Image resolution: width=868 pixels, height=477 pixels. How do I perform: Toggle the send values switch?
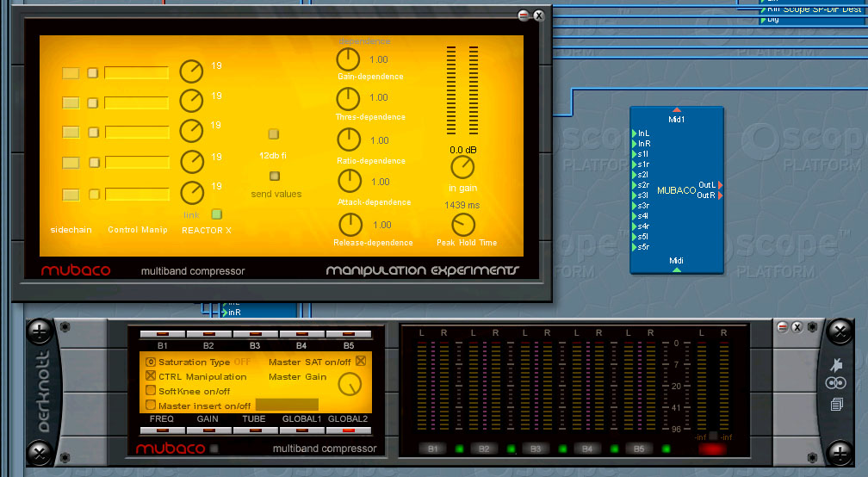click(275, 176)
